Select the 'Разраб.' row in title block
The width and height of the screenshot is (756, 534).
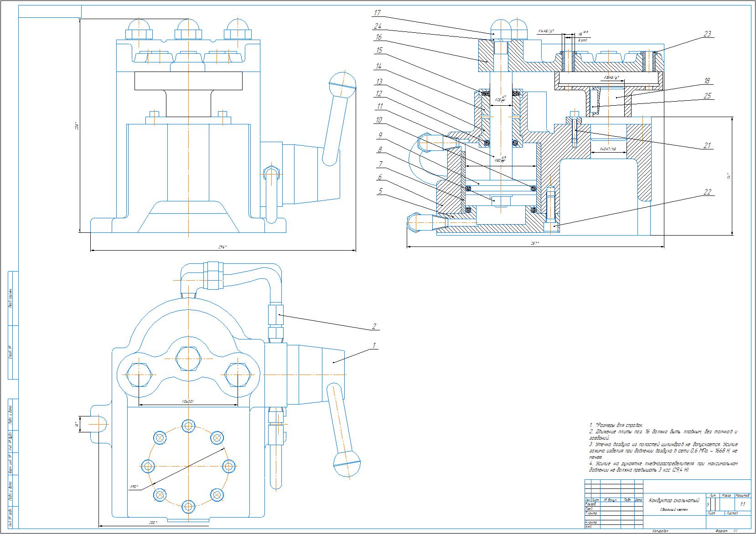pos(591,504)
